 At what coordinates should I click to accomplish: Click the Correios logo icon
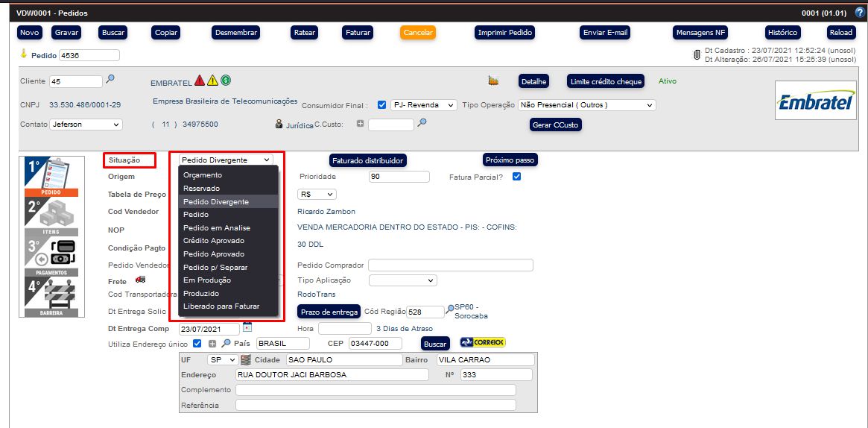coord(482,342)
